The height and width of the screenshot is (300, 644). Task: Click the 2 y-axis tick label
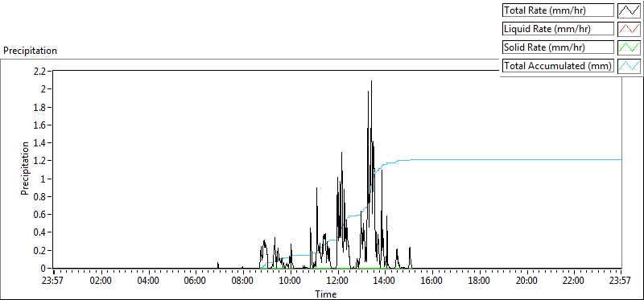click(44, 89)
